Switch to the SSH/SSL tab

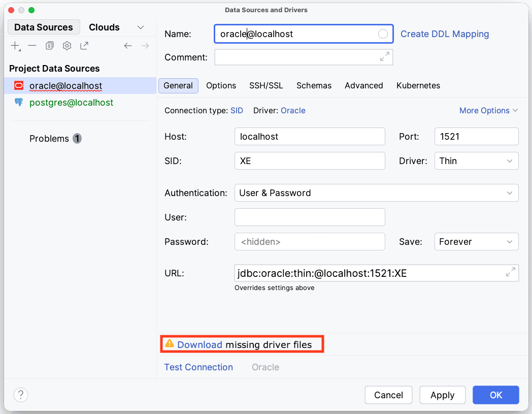pos(266,85)
